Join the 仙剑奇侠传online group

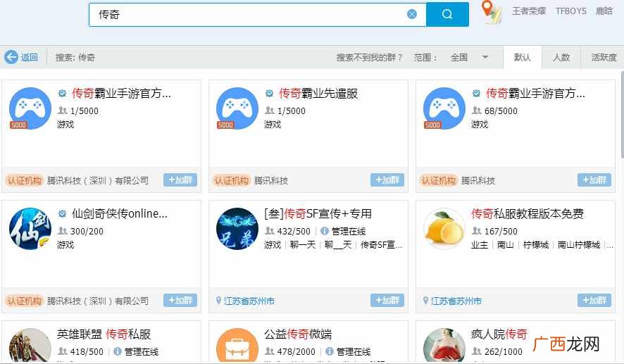click(180, 301)
